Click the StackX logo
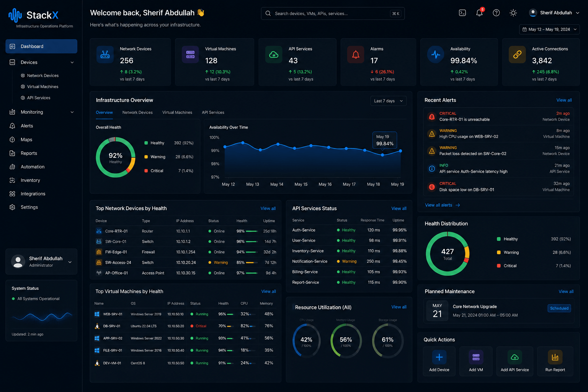Image resolution: width=588 pixels, height=392 pixels. pos(34,15)
